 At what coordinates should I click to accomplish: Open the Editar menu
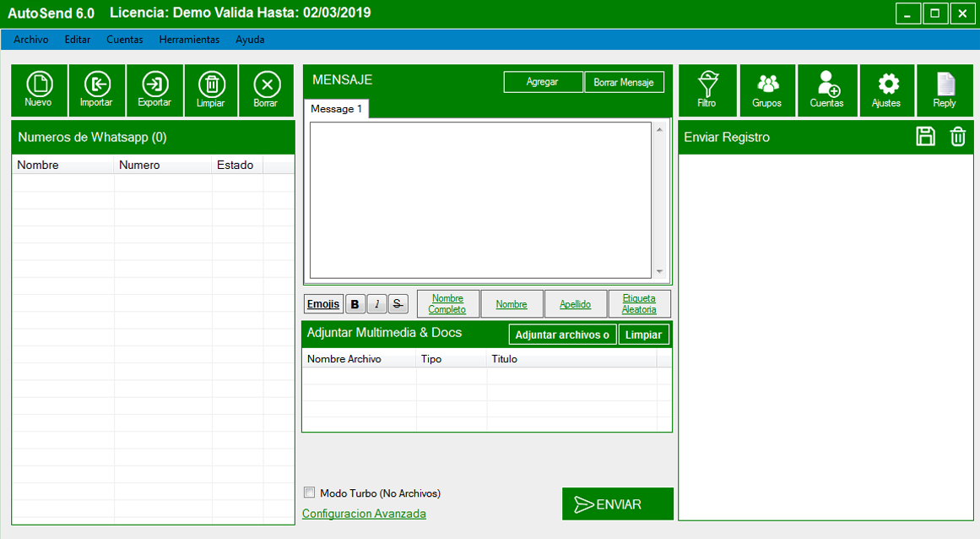coord(78,40)
